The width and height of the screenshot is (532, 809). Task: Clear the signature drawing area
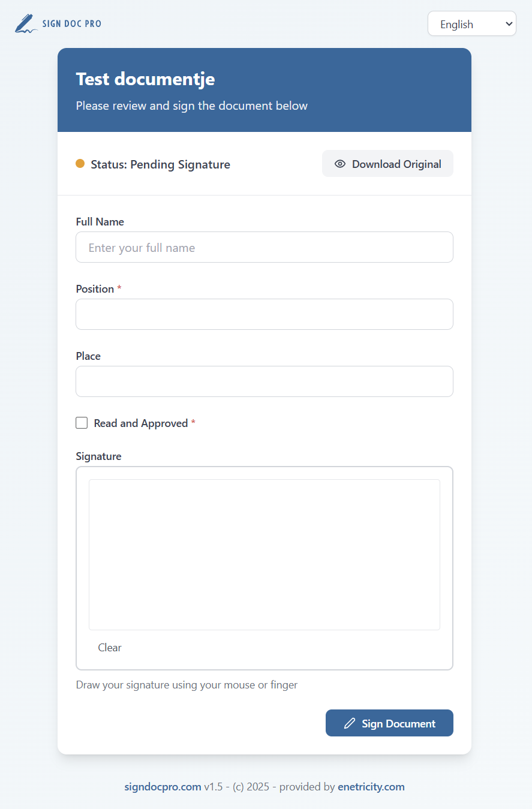point(110,647)
